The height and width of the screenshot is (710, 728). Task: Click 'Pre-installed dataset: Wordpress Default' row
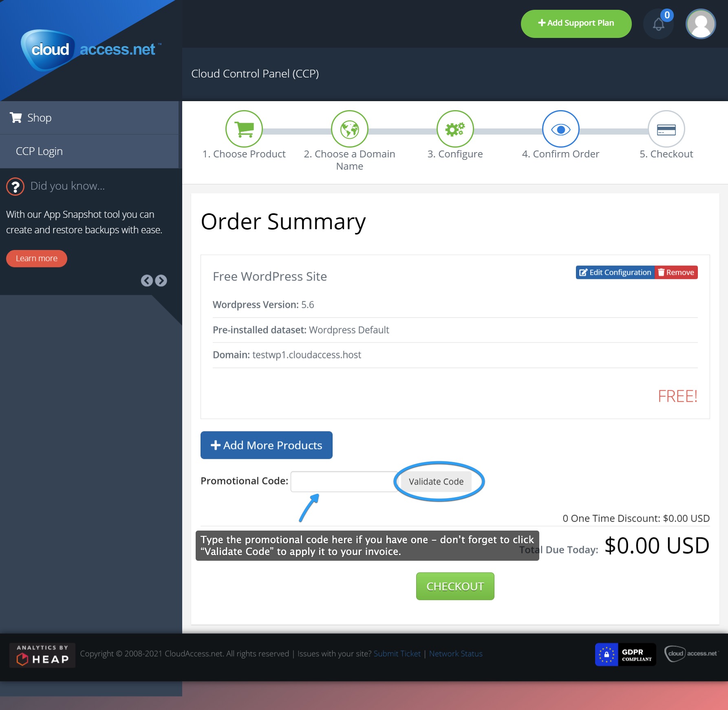[455, 330]
